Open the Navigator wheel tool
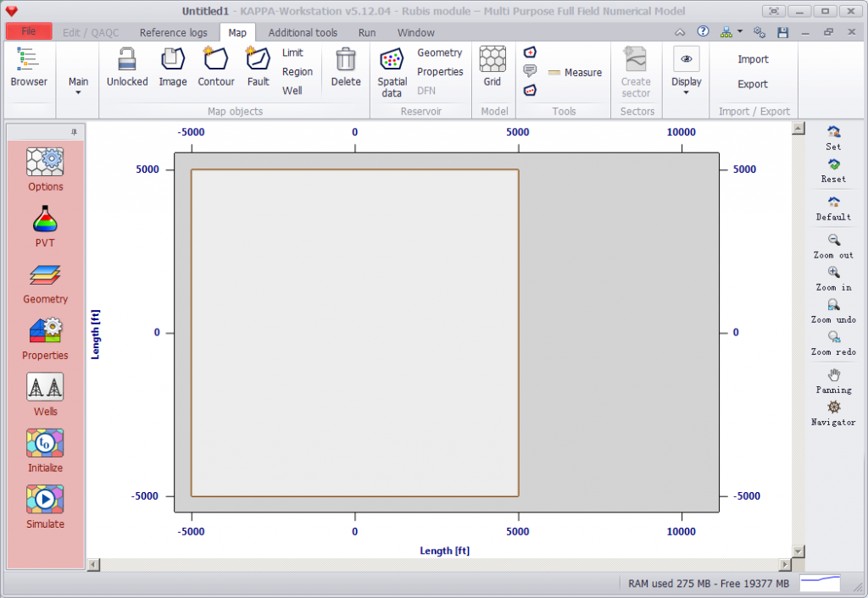Screen dimensions: 868x598 click(x=834, y=407)
